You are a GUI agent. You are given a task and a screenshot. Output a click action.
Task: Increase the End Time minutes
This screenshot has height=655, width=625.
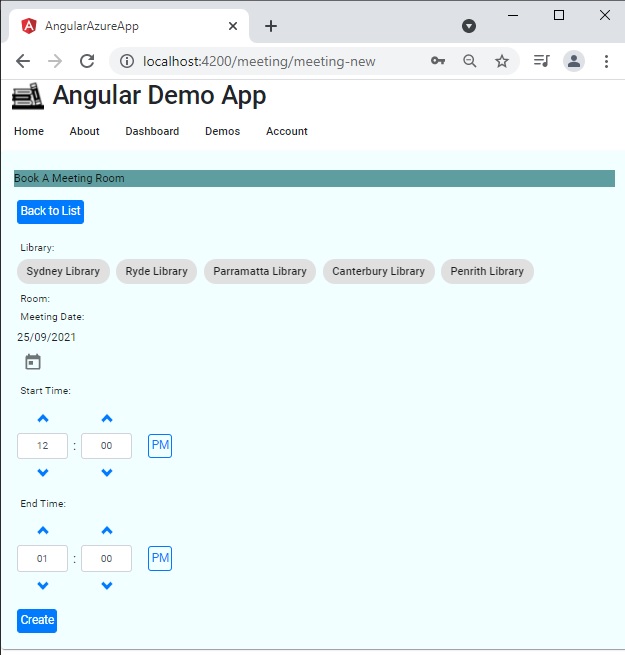click(x=107, y=531)
